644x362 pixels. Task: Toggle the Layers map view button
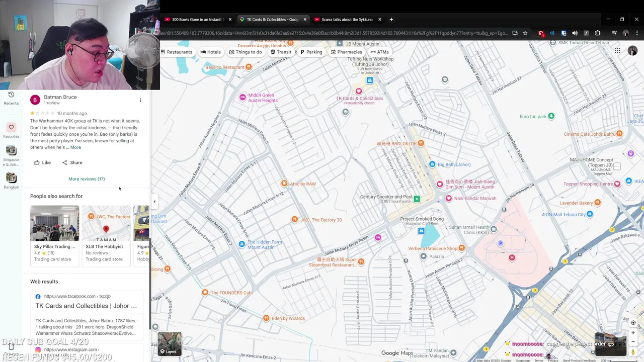pos(170,343)
